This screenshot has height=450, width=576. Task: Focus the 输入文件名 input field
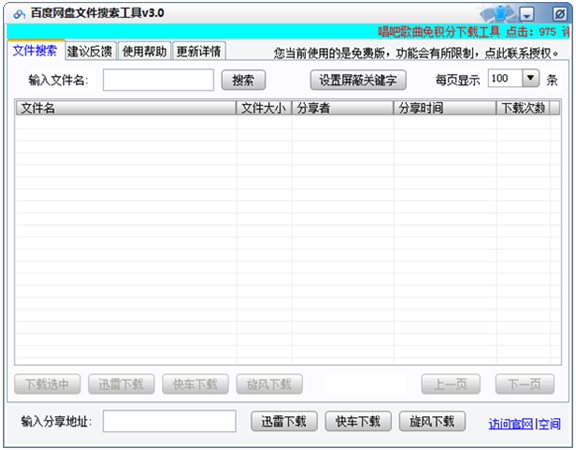coord(158,80)
